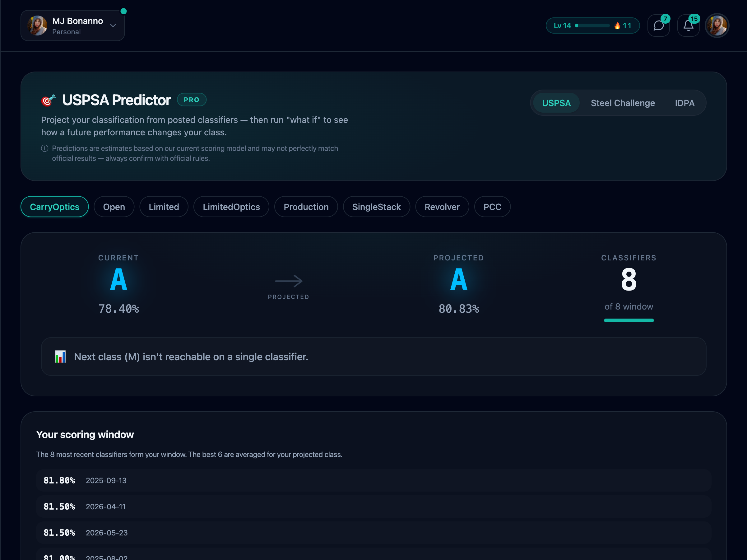Viewport: 747px width, 560px height.
Task: Select the PCC division tab
Action: tap(492, 207)
